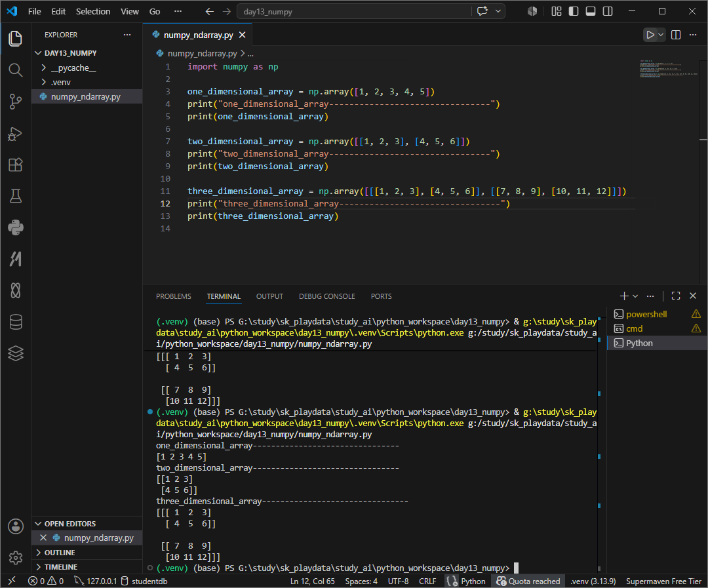
Task: Click errors and warnings count in status bar
Action: click(x=46, y=581)
